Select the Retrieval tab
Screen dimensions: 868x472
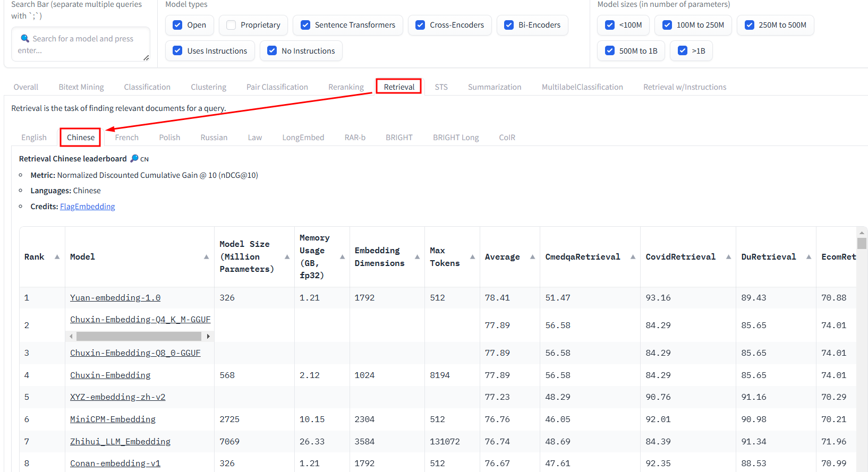click(x=399, y=87)
